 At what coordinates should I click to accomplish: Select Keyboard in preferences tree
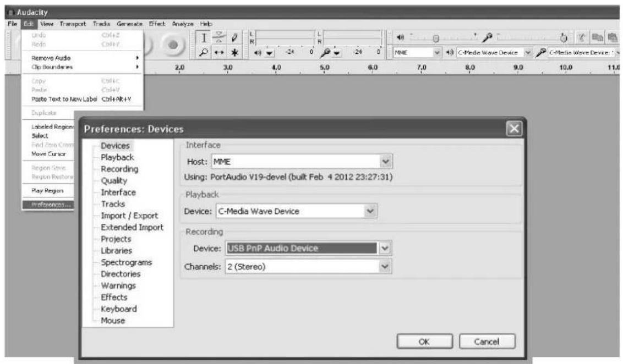point(119,309)
